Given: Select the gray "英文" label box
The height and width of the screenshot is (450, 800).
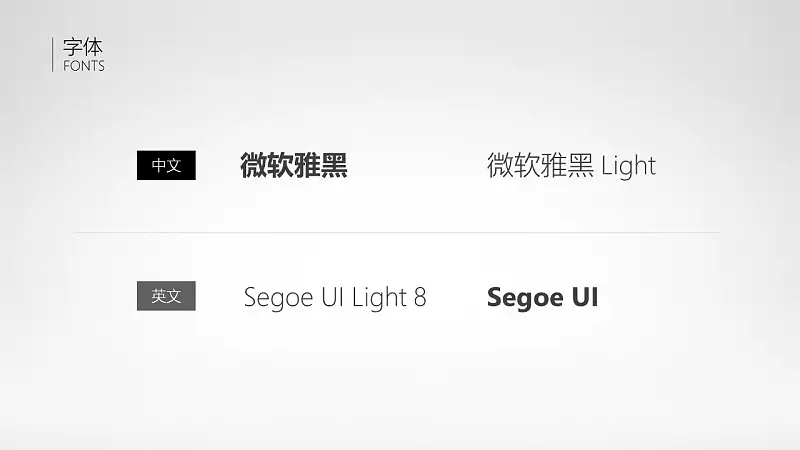Looking at the screenshot, I should click(x=166, y=296).
